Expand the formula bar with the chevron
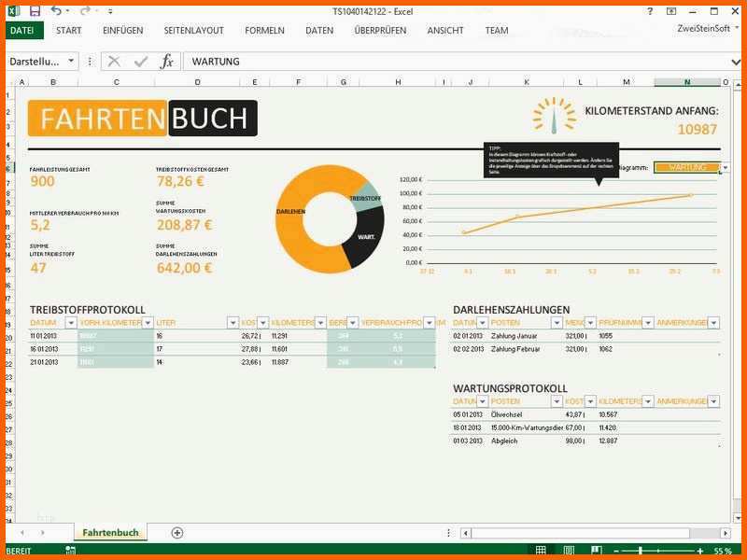747x560 pixels. 735,62
